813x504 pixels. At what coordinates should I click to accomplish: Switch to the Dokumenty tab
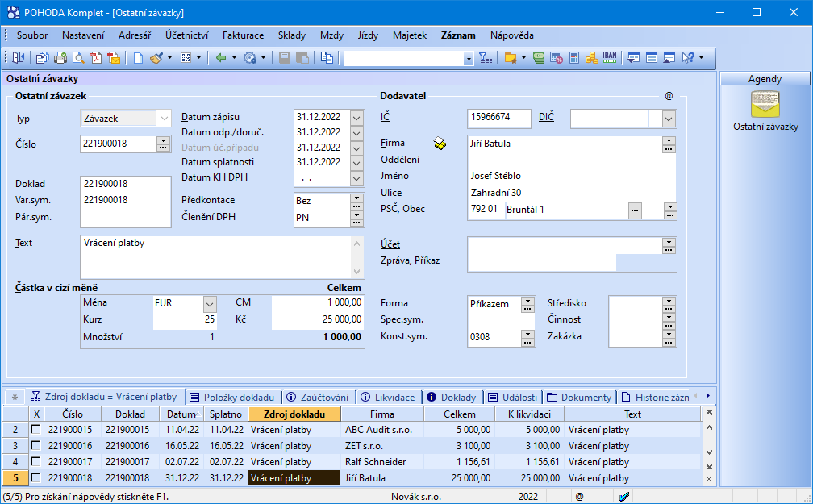coord(579,398)
